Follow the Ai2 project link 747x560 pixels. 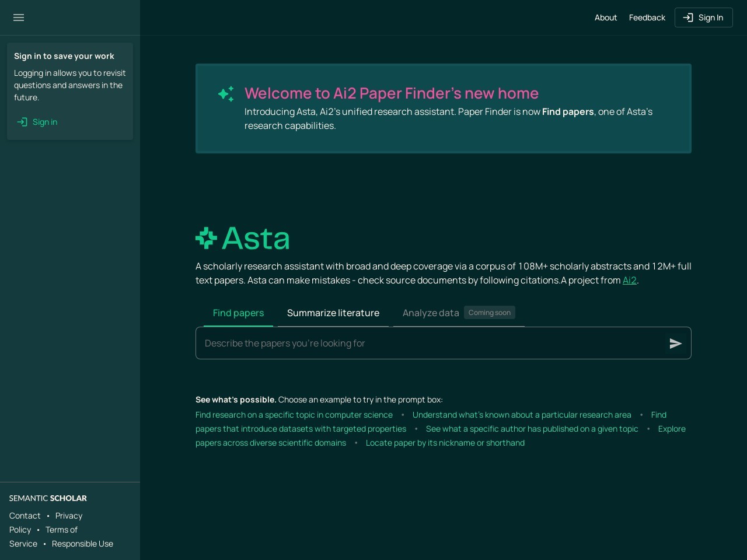[x=629, y=281]
